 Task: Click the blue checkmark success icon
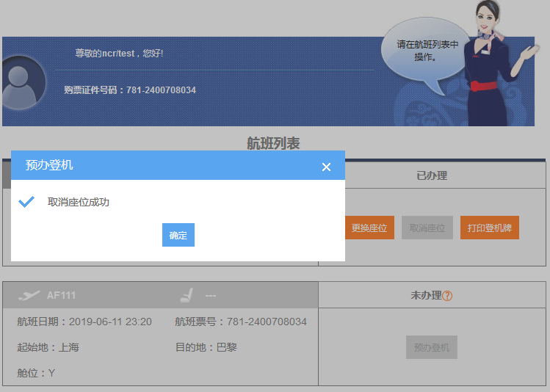(x=26, y=202)
